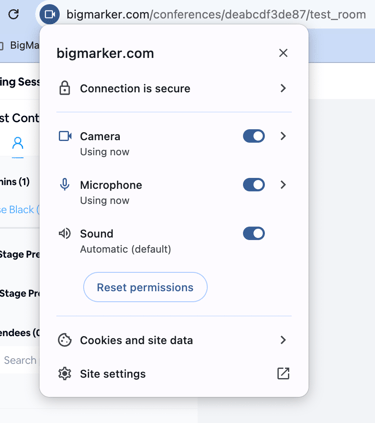
Task: Click the 'Using now' text under Microphone
Action: click(x=105, y=201)
